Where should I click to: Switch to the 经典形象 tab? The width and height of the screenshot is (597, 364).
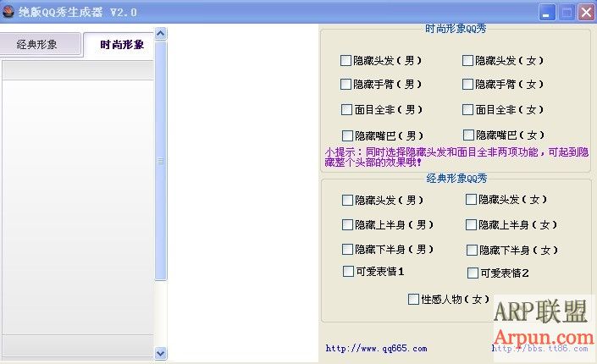[40, 45]
